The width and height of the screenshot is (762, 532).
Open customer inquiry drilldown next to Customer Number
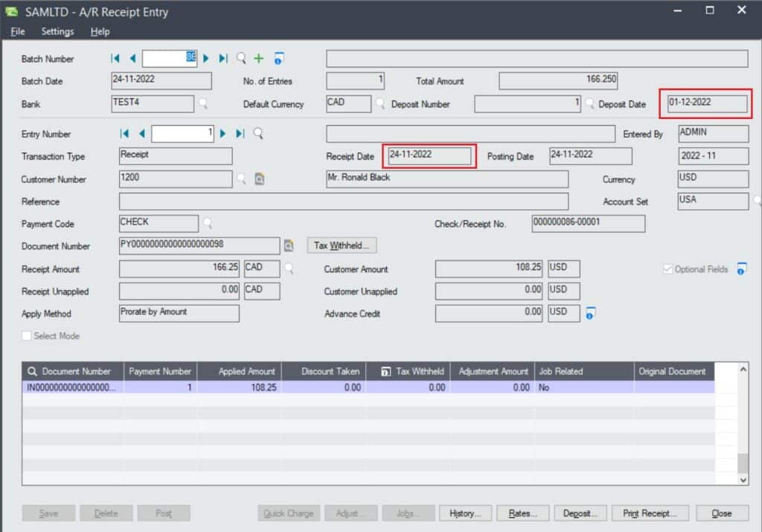pyautogui.click(x=260, y=179)
